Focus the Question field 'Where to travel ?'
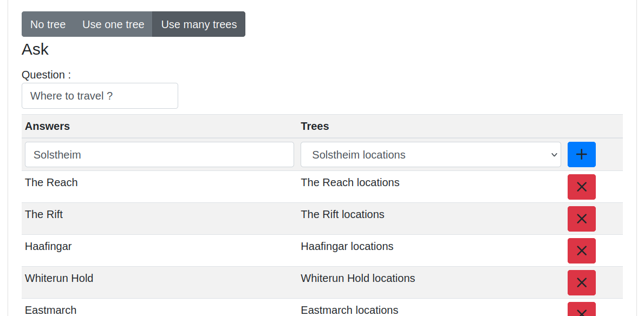The width and height of the screenshot is (644, 316). click(100, 96)
